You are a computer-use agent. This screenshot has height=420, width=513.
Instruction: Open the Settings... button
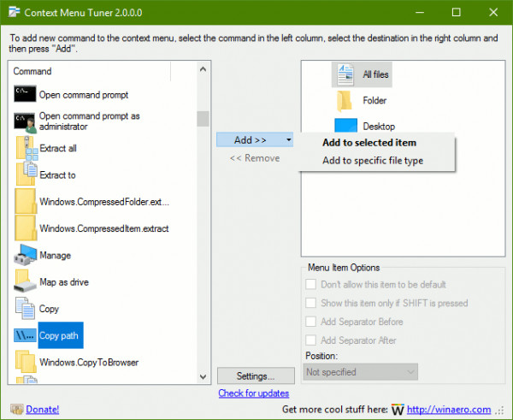tap(256, 376)
